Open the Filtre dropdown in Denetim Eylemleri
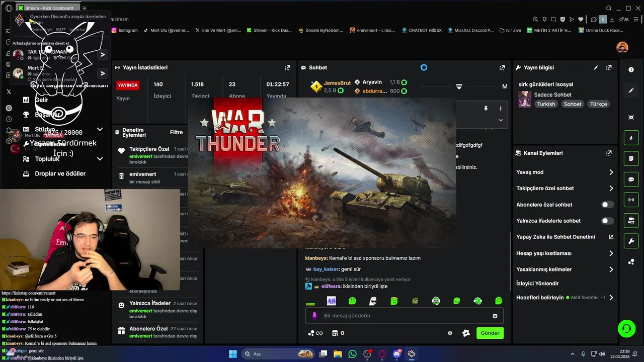 tap(176, 132)
